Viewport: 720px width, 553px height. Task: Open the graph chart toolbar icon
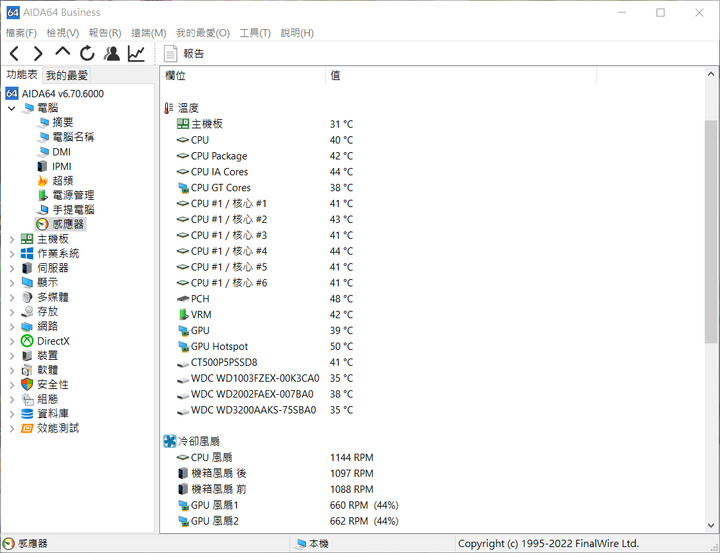pos(136,54)
